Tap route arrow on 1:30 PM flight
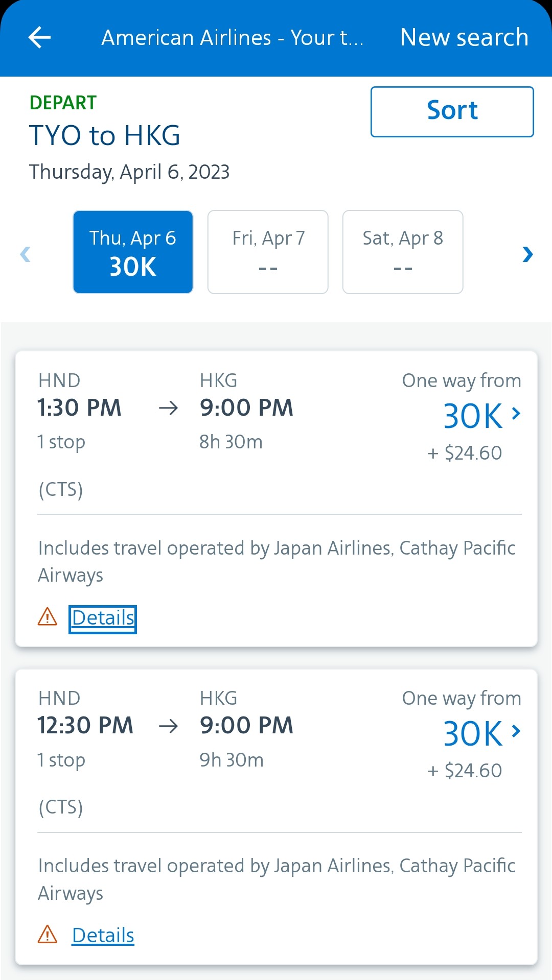552x980 pixels. pyautogui.click(x=168, y=408)
